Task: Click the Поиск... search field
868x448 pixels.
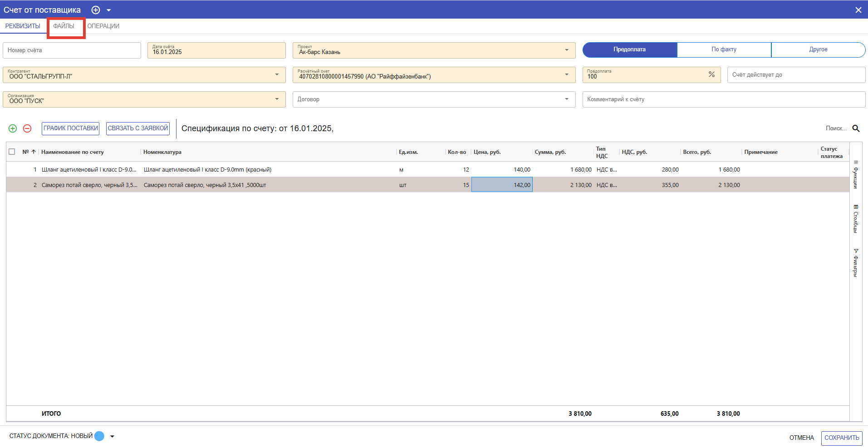Action: (x=836, y=128)
